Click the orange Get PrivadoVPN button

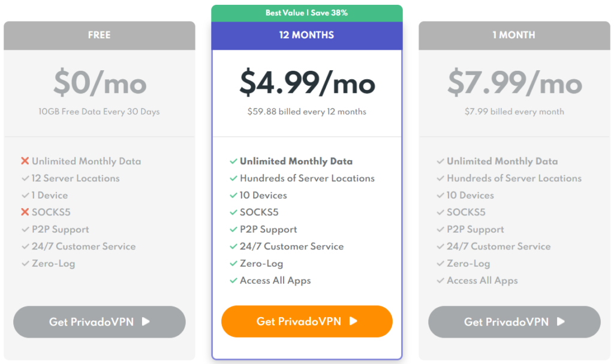click(x=307, y=321)
